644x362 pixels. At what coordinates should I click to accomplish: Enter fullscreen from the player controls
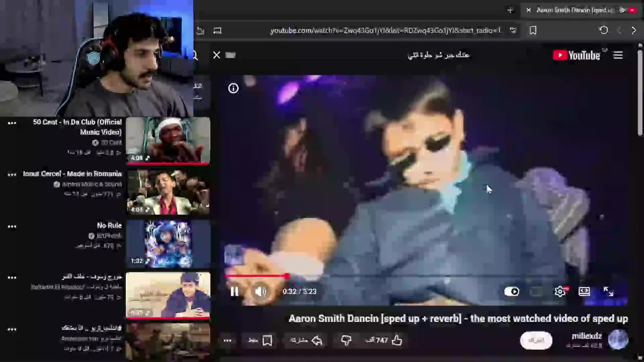608,292
